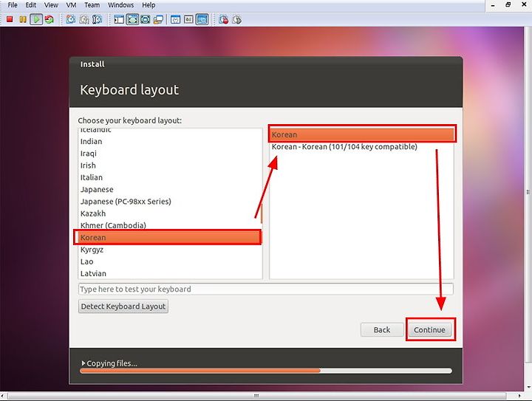Click the keyboard test input field
Screen dimensions: 532x401
pos(266,289)
